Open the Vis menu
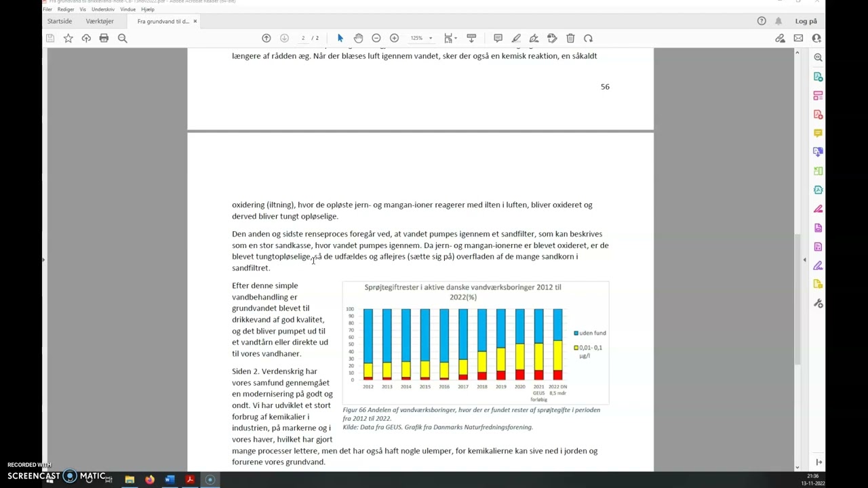This screenshot has height=488, width=868. 83,9
